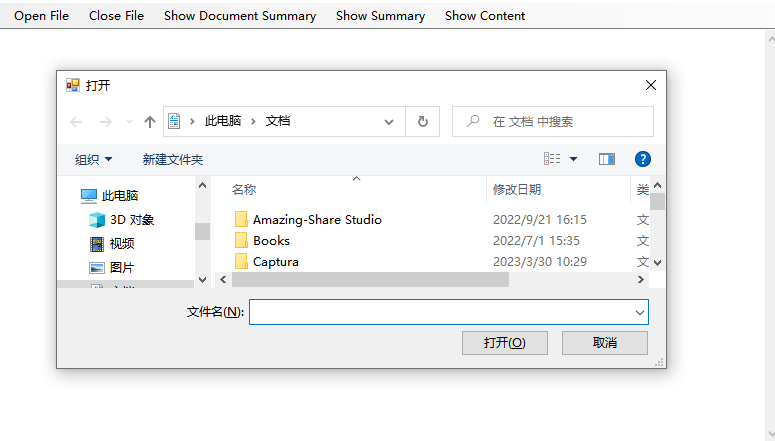This screenshot has width=775, height=441.
Task: Open the 组织 dropdown menu
Action: (x=94, y=160)
